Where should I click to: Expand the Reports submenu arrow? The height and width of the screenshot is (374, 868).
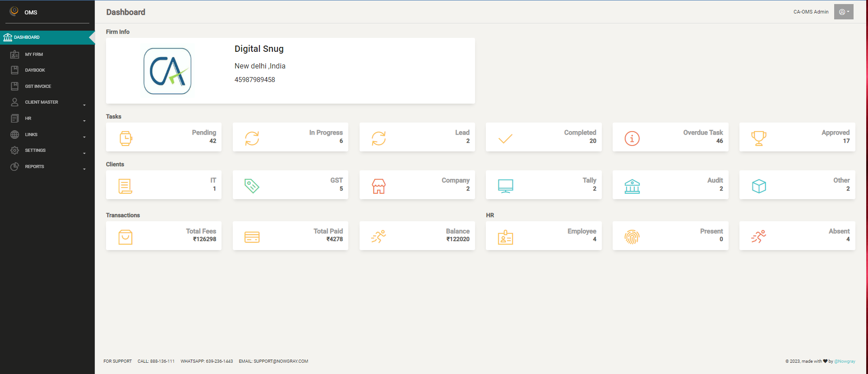tap(84, 169)
